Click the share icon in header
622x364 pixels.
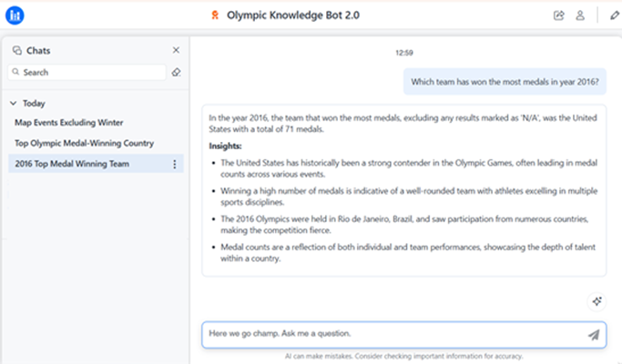point(558,15)
